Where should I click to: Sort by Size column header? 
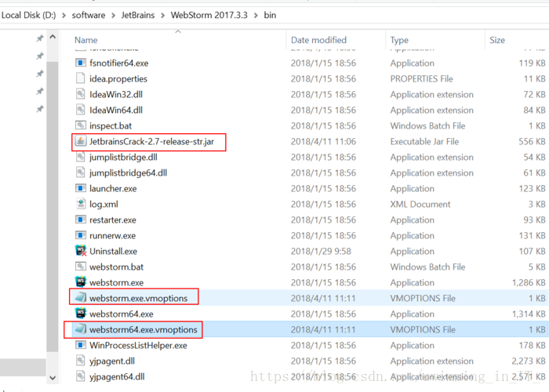coord(496,40)
